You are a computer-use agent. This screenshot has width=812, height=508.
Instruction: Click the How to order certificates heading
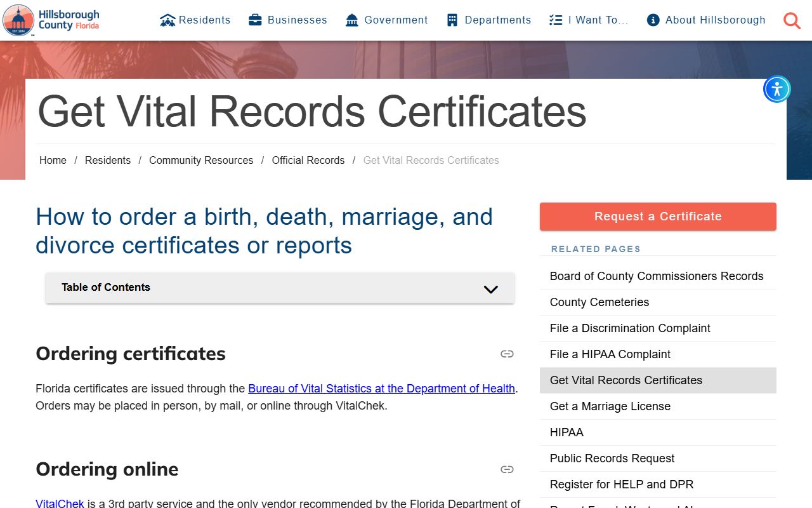pyautogui.click(x=264, y=231)
